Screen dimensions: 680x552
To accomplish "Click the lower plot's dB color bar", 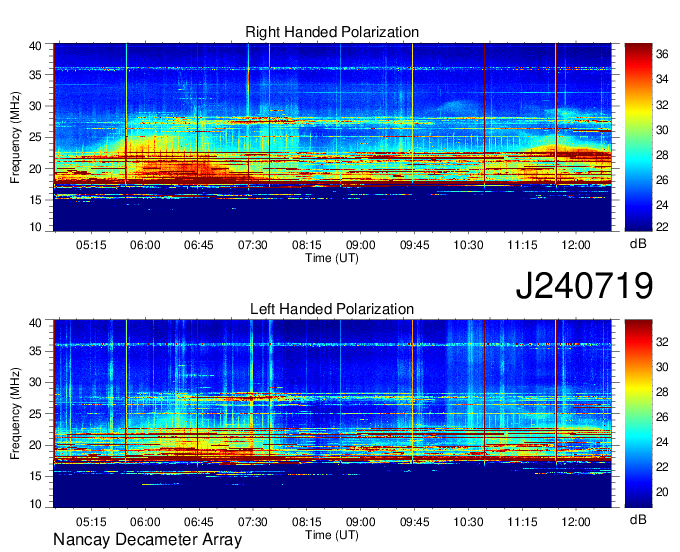I will tap(638, 414).
